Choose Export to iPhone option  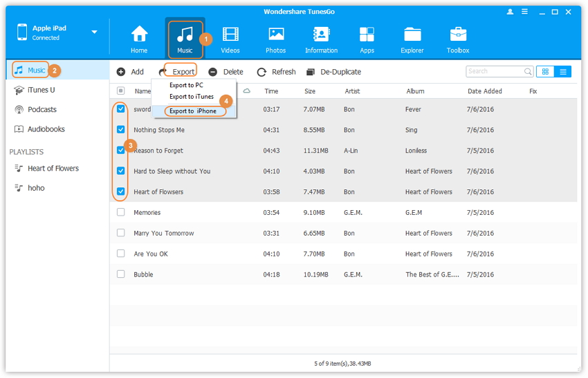coord(193,111)
